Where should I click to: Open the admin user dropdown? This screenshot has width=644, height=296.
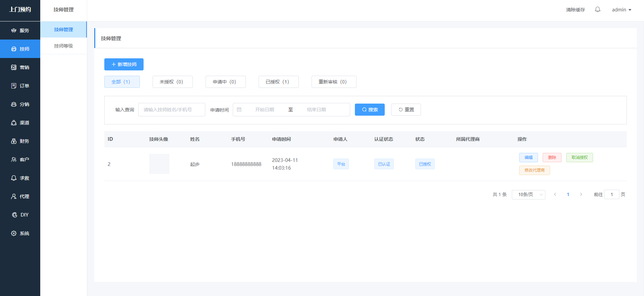click(622, 10)
